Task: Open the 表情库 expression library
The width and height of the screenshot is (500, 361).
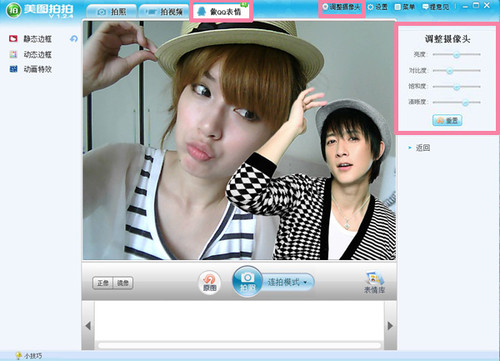Action: 374,283
